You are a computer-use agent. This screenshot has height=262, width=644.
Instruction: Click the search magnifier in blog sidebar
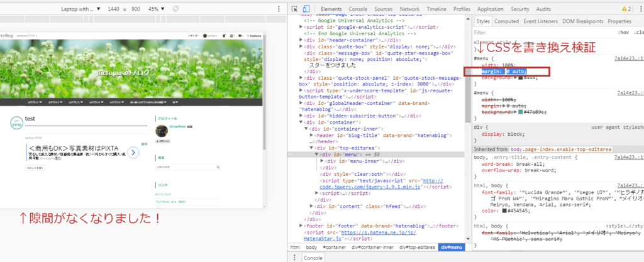tap(218, 167)
